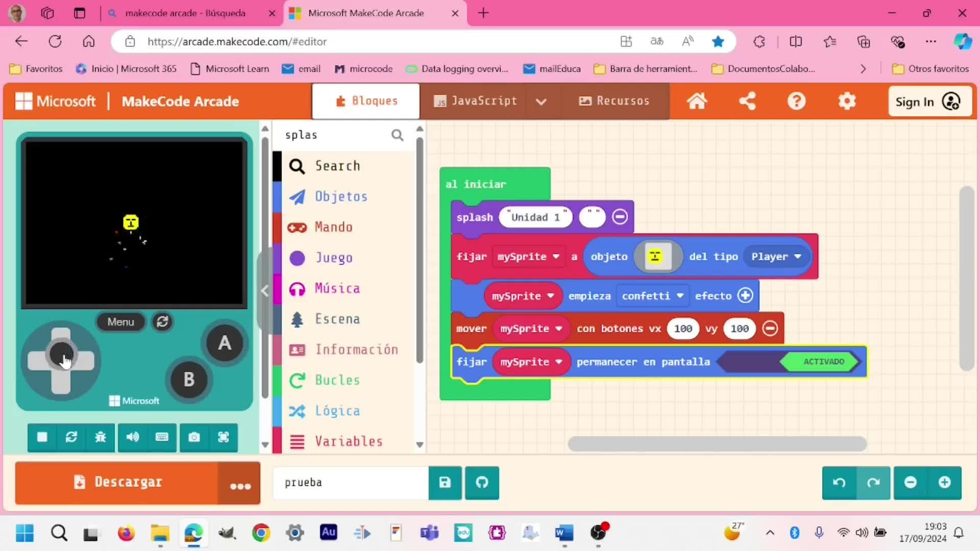The image size is (980, 551).
Task: Open the Player sprite kind dropdown
Action: click(x=776, y=257)
